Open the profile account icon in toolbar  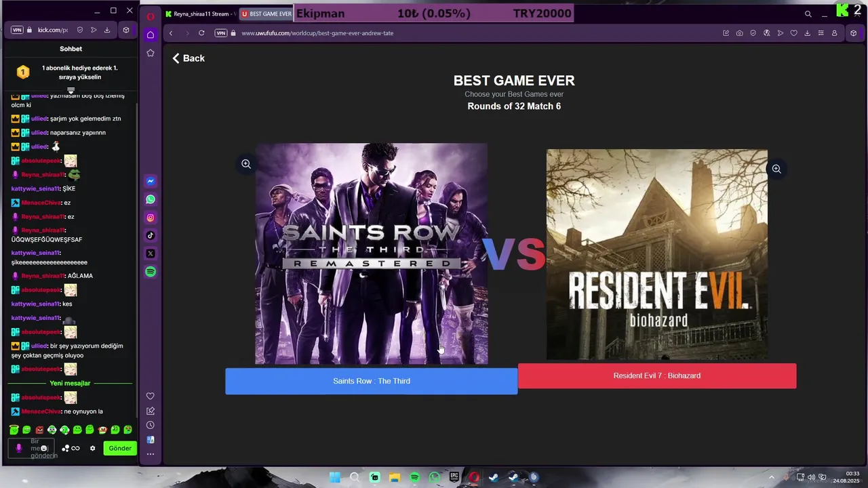tap(834, 33)
